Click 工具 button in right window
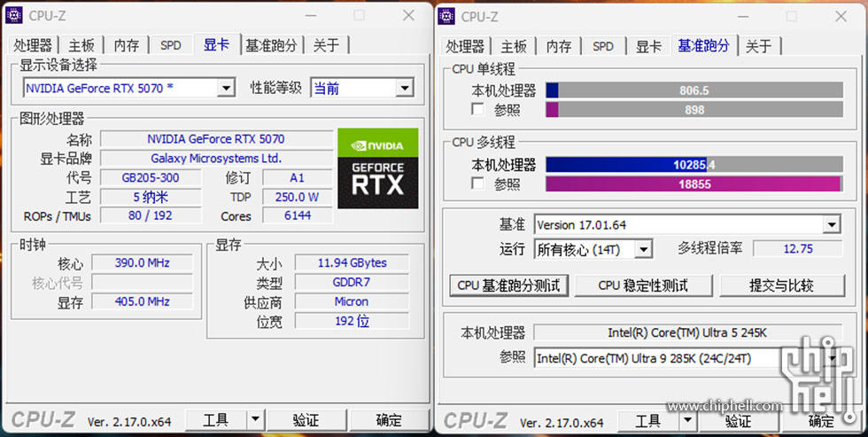This screenshot has width=868, height=437. 648,422
